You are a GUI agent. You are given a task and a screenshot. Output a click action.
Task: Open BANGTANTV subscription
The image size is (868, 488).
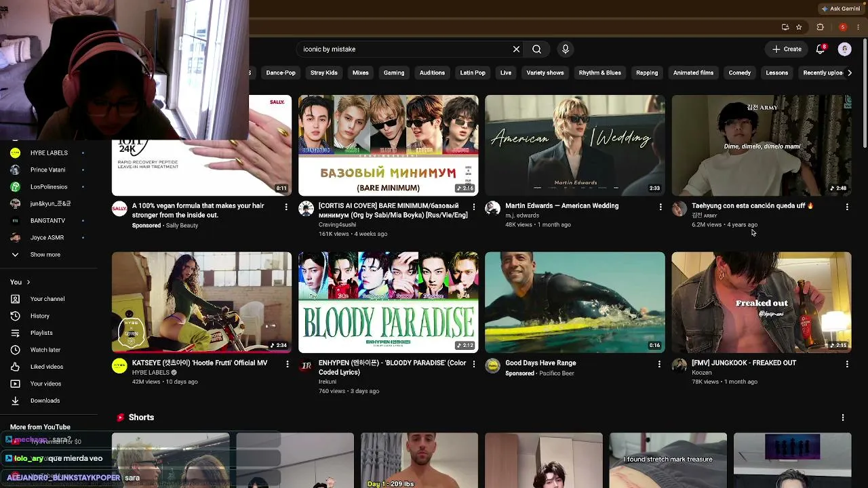49,221
